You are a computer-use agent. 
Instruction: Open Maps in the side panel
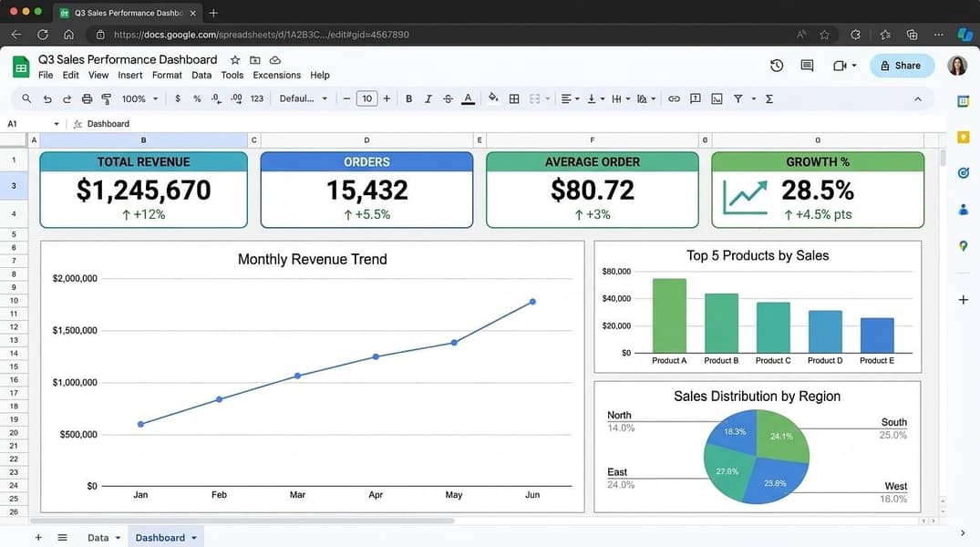click(x=963, y=246)
